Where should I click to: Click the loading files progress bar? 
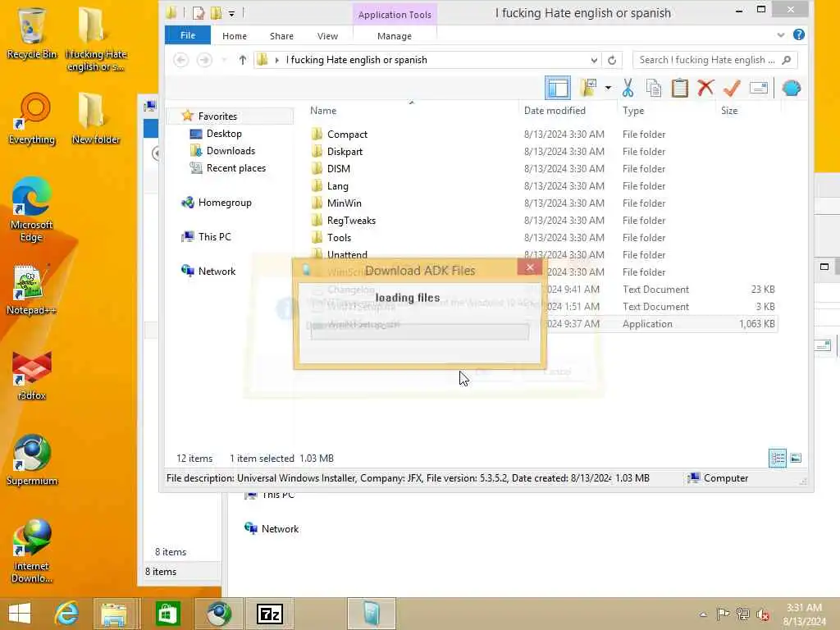[419, 331]
